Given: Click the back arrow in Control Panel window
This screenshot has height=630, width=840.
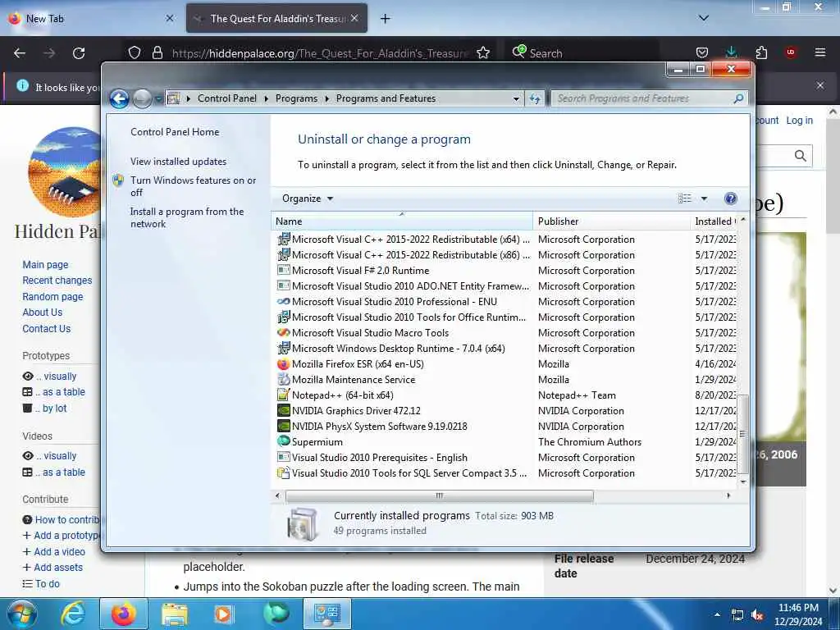Looking at the screenshot, I should pos(119,98).
